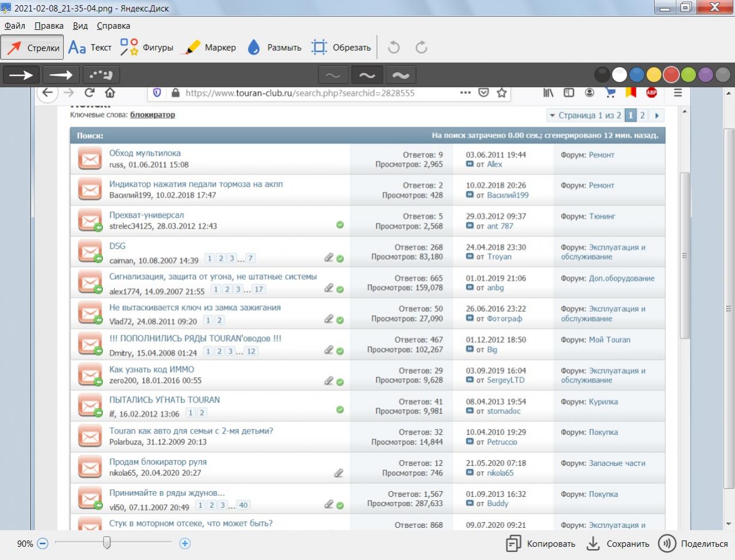Choose the Фигуры shapes tool

pos(147,48)
